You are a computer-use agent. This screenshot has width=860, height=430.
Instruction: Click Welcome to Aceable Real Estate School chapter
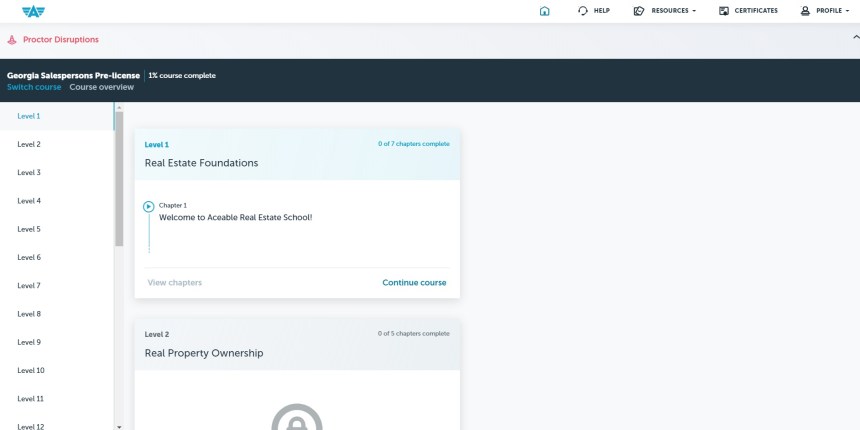coord(235,217)
